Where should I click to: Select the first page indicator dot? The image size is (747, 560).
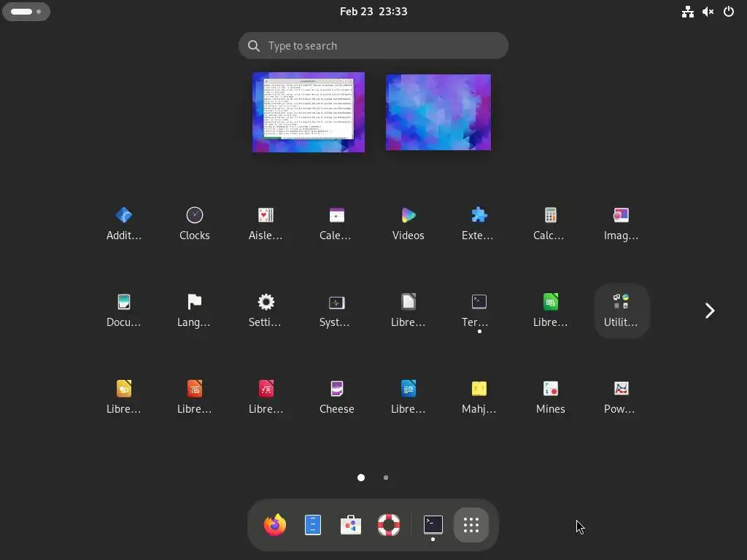tap(361, 478)
